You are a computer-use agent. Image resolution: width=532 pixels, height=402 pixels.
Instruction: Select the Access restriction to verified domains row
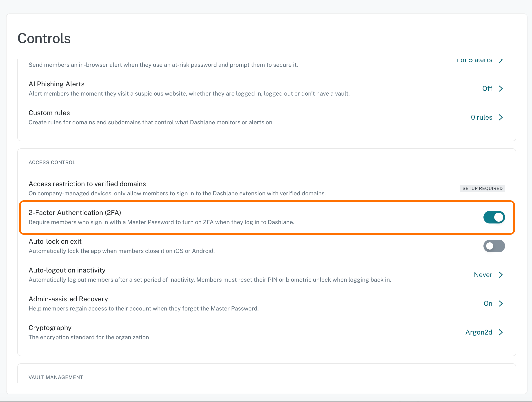[267, 188]
